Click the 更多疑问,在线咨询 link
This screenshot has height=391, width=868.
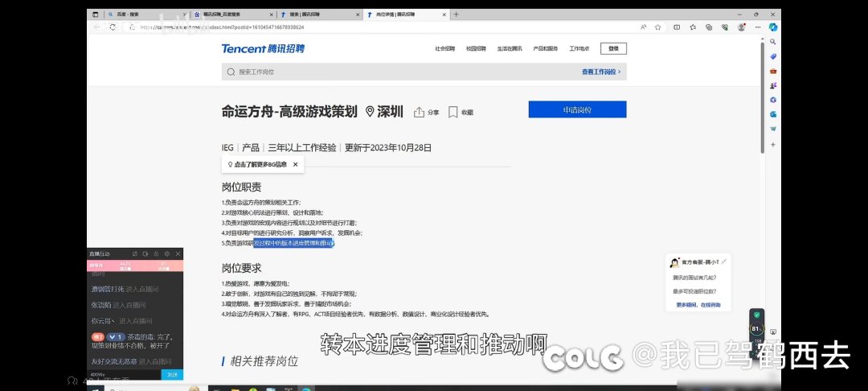(x=698, y=305)
